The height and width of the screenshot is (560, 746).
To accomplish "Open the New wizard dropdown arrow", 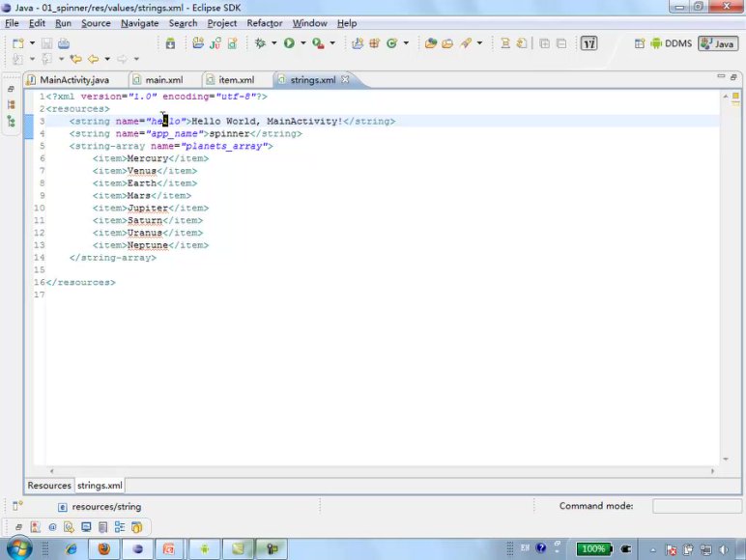I will 32,43.
